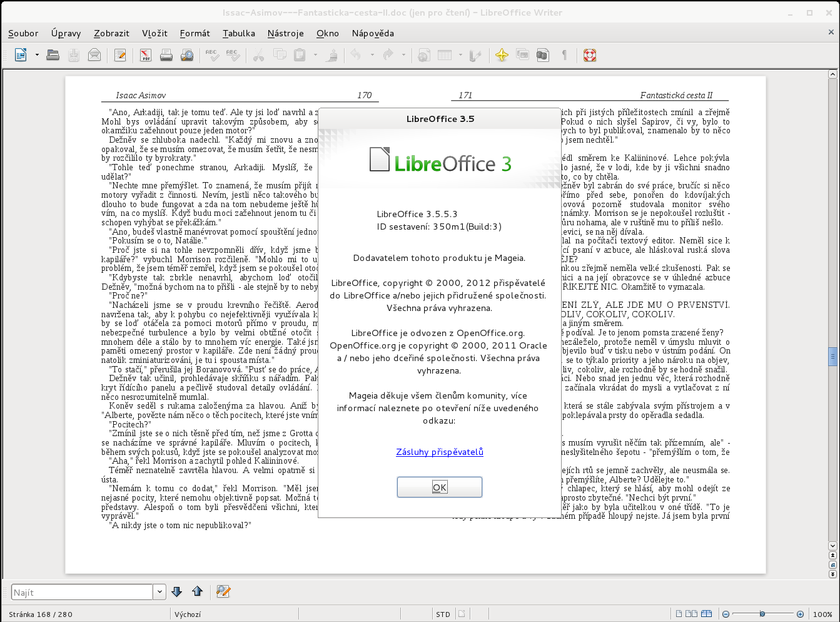Click the Find Next down arrow
Viewport: 840px width, 622px height.
(x=176, y=591)
